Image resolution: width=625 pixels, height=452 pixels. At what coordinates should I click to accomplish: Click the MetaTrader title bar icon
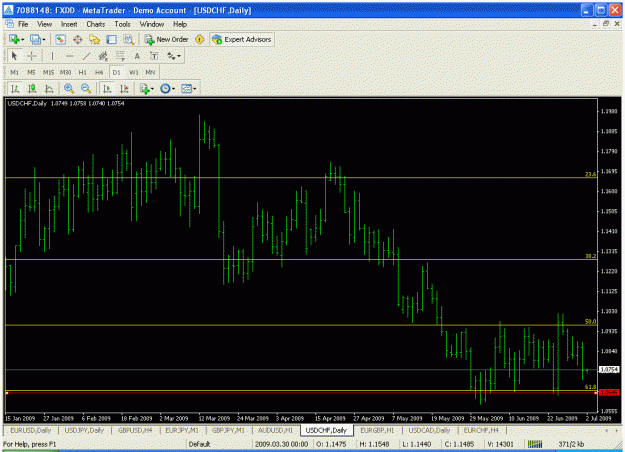point(8,10)
